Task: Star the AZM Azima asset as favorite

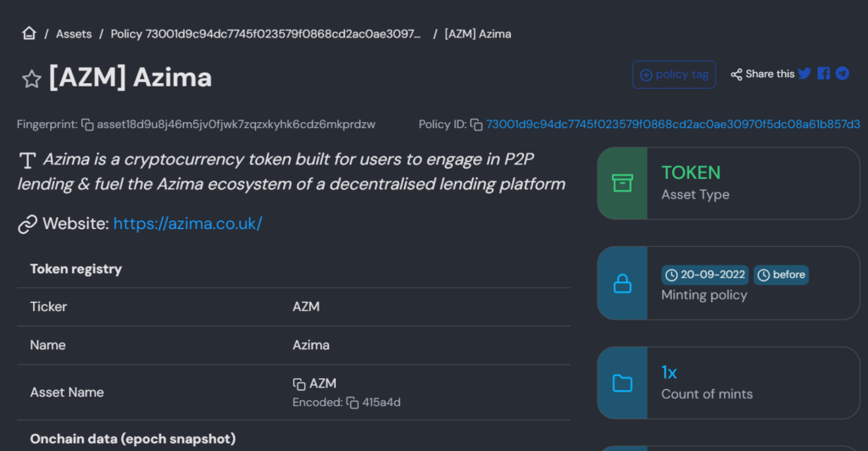Action: (x=31, y=79)
